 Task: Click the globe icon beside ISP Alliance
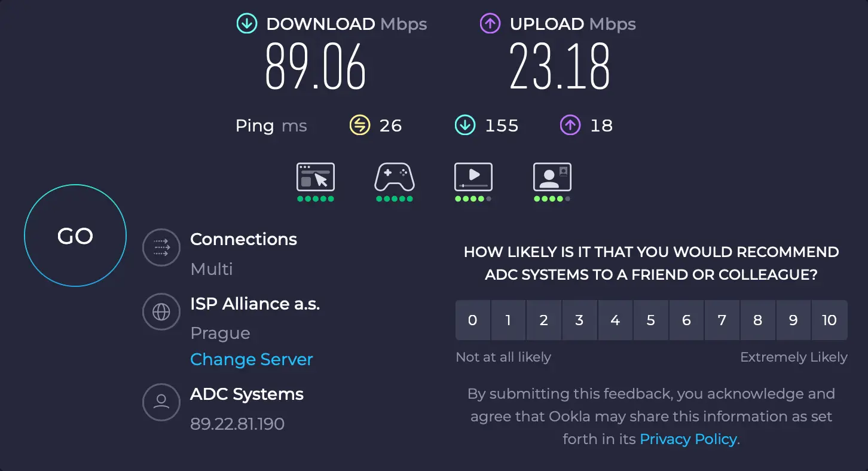tap(161, 312)
